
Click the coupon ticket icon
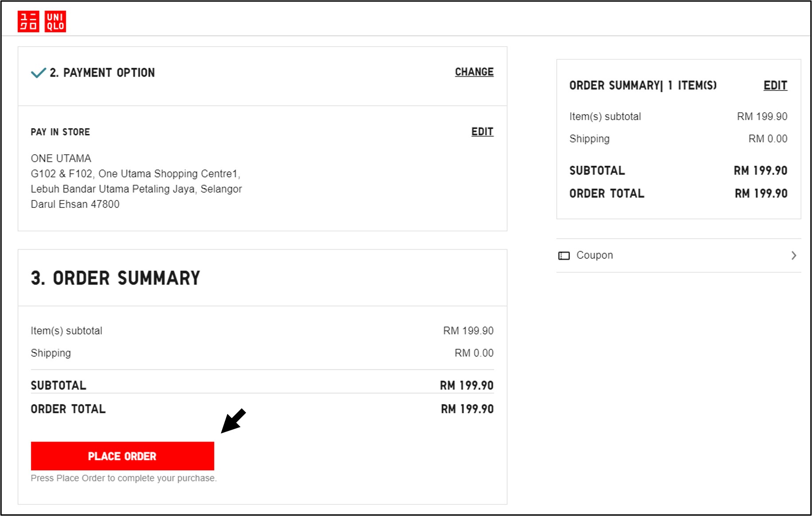coord(564,256)
